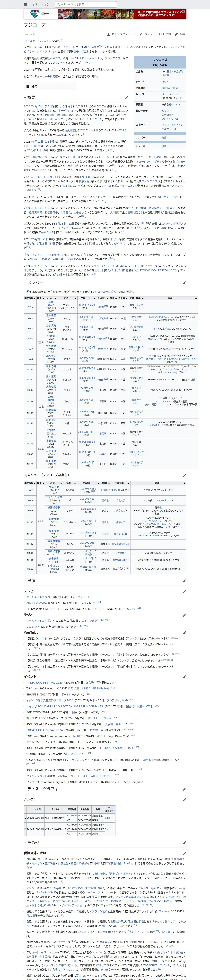Open FRESH CAMPUS CONTEST link in No.3 row
This screenshot has height=980, width=210.
[x=160, y=317]
